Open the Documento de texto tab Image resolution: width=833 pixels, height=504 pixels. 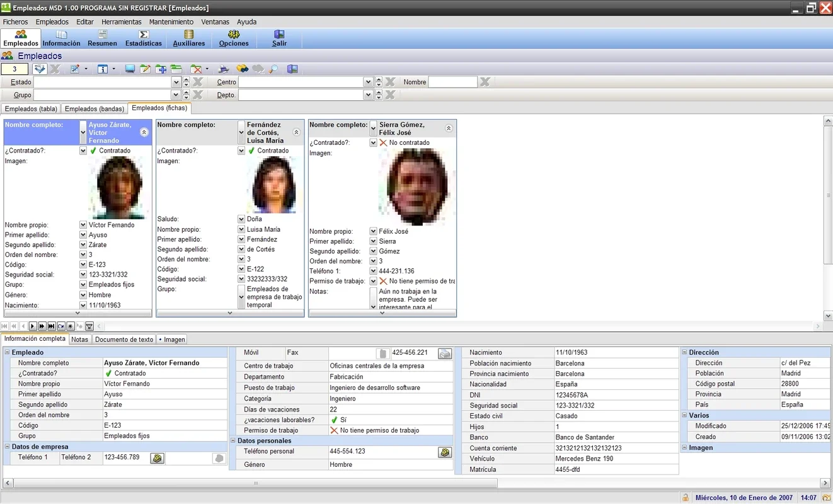[124, 340]
